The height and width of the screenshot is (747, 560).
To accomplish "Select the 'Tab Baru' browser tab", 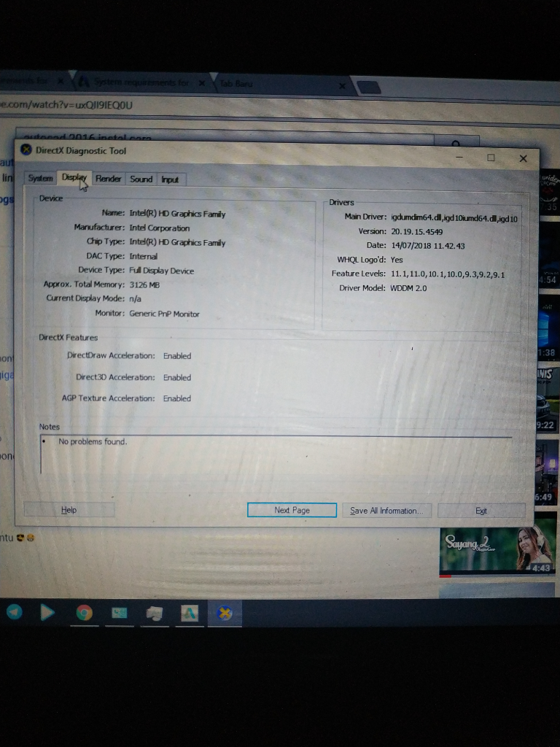I will [x=281, y=85].
